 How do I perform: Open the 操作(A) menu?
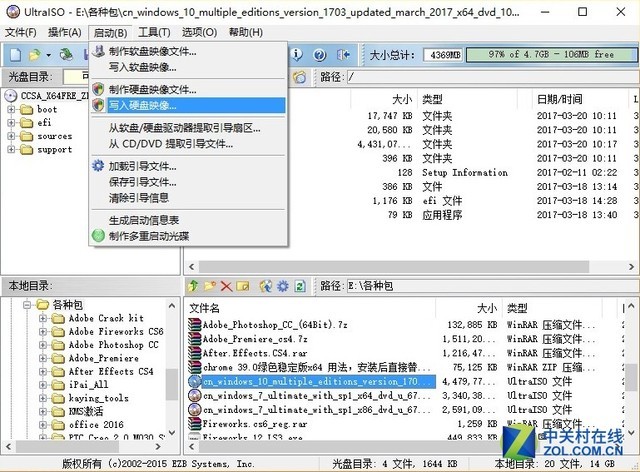tap(64, 32)
